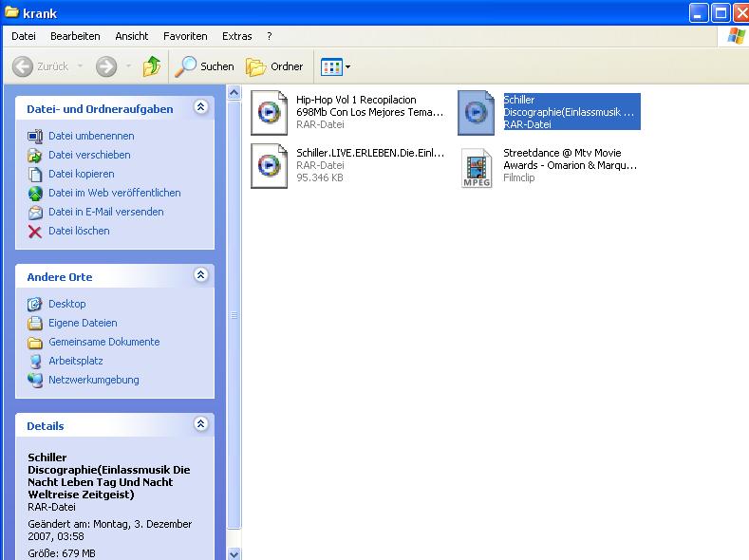
Task: Toggle the Ordner folders pane
Action: click(x=274, y=66)
